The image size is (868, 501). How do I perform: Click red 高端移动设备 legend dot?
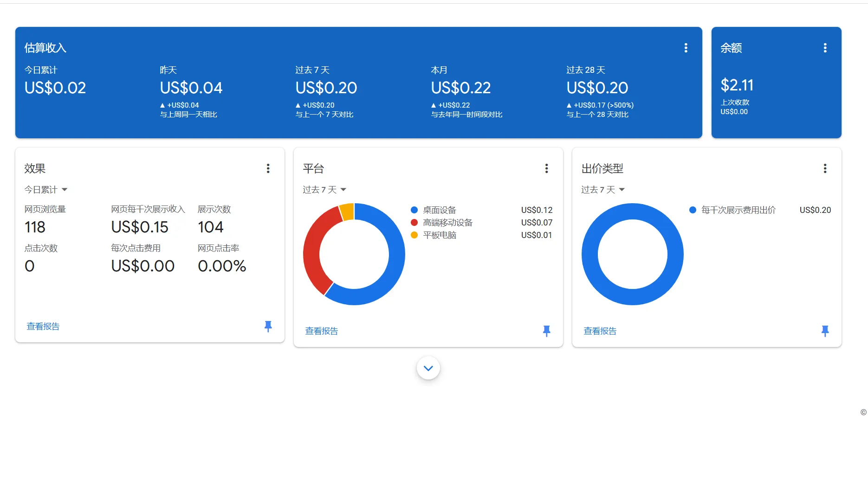click(414, 223)
